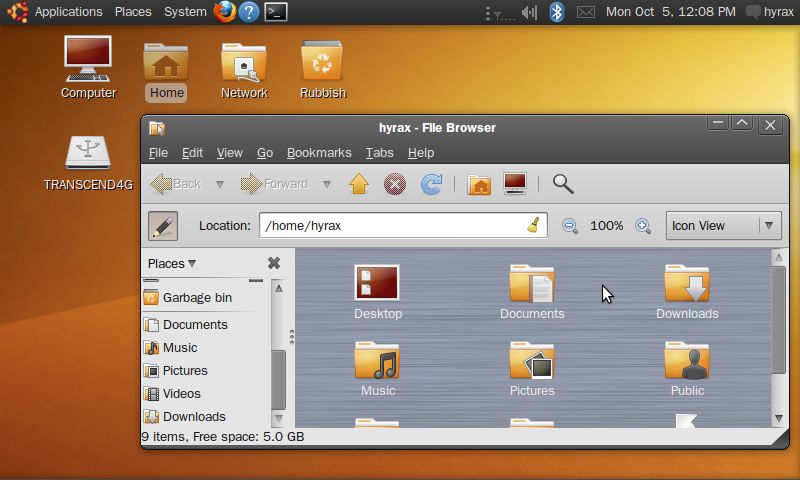Image resolution: width=800 pixels, height=480 pixels.
Task: Open the Places sidebar dropdown
Action: tap(171, 263)
